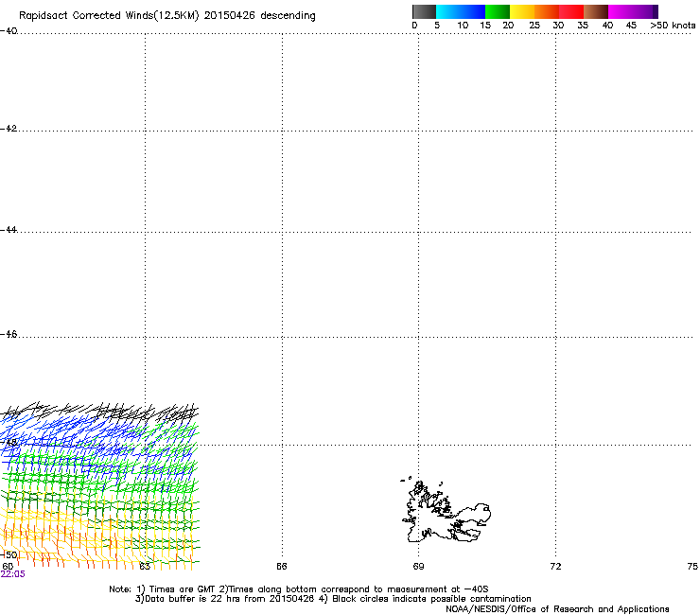This screenshot has width=700, height=615.
Task: Click the 66 longitude axis label
Action: 282,567
